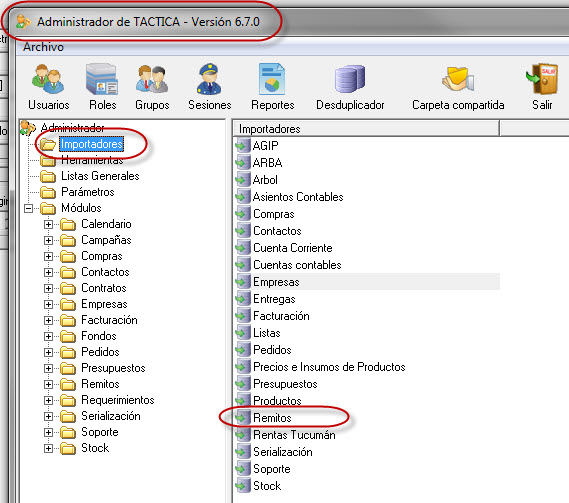Open the Sesiones police officer icon
Screen dimensions: 569x503
pos(209,79)
